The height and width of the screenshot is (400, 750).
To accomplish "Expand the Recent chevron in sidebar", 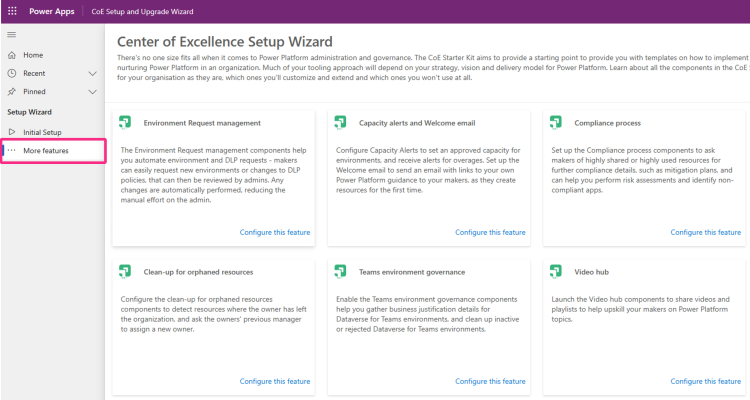I will tap(92, 73).
